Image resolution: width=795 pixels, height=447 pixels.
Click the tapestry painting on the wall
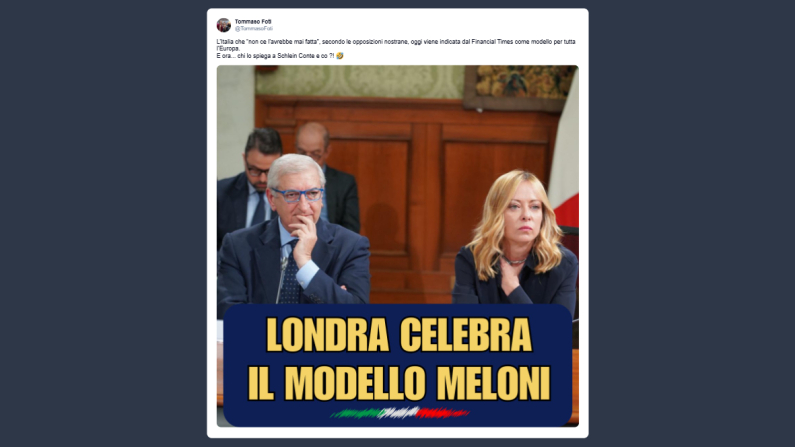pyautogui.click(x=520, y=88)
